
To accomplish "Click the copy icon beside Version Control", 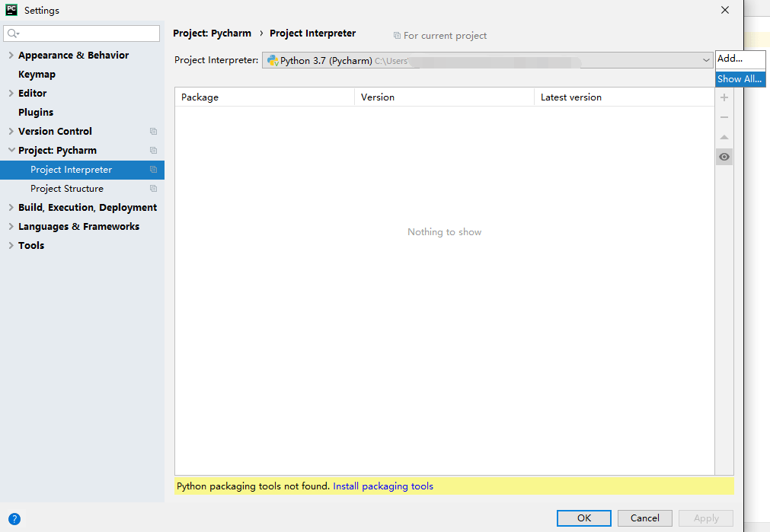I will point(153,132).
